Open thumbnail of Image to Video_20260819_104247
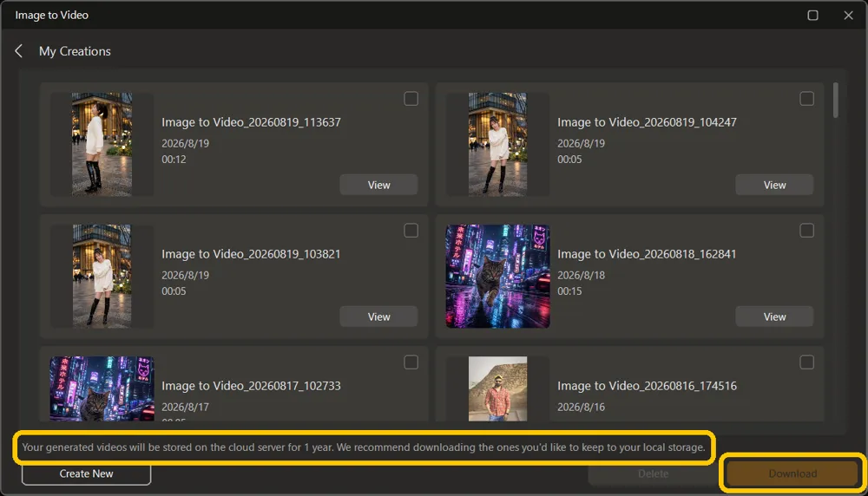The height and width of the screenshot is (496, 868). 497,144
